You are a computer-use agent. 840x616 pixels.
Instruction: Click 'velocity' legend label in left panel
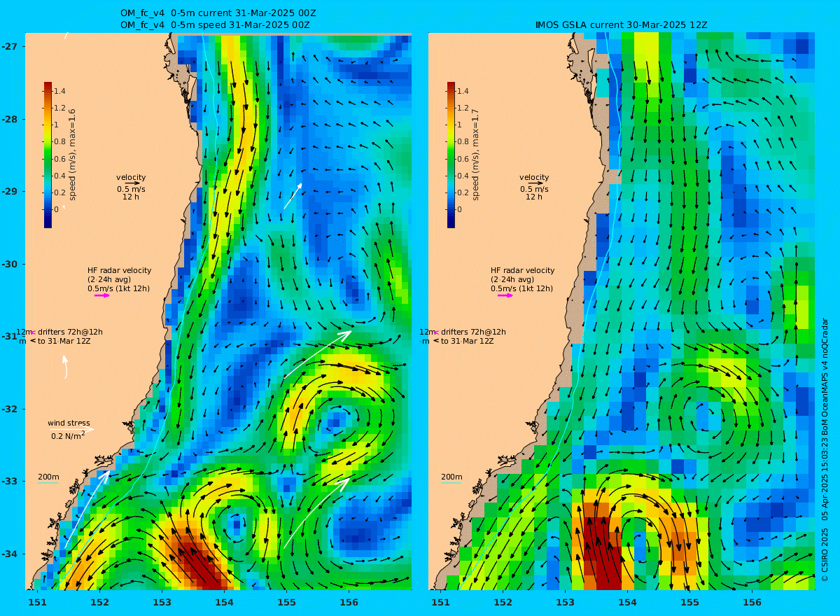131,177
